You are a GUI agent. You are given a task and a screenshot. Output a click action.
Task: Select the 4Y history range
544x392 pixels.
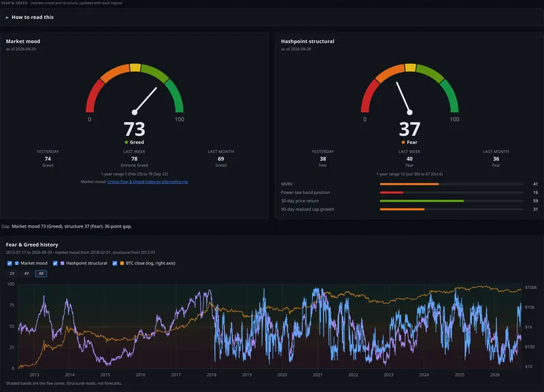pos(27,274)
